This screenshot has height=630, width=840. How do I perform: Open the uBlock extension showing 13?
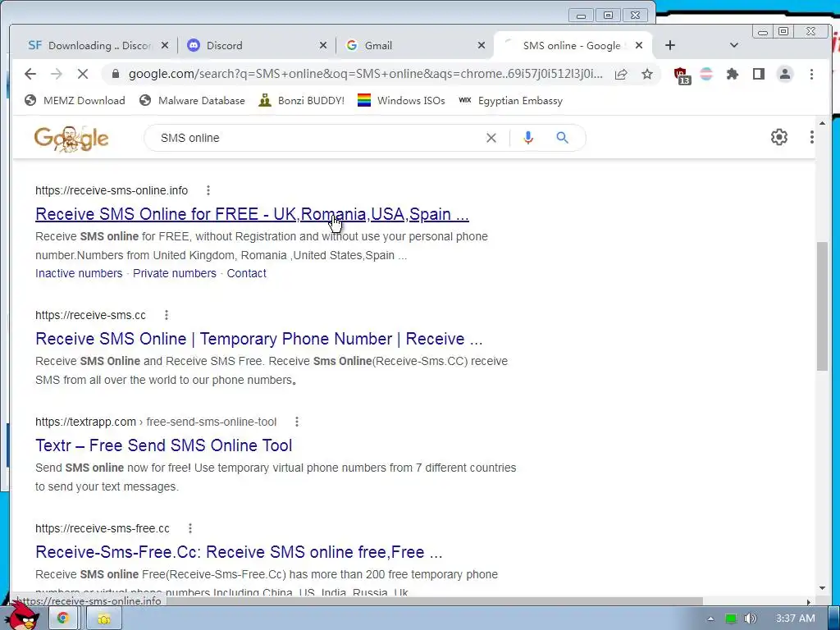(682, 75)
